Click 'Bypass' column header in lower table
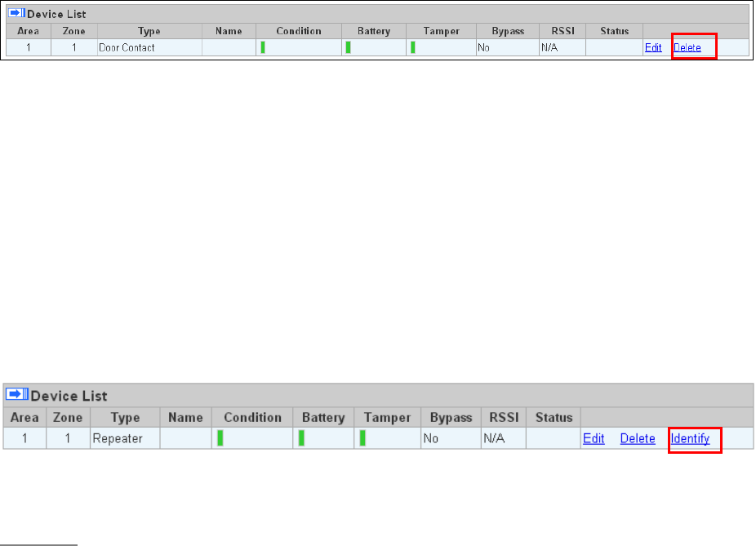Image resolution: width=756 pixels, height=546 pixels. click(451, 417)
